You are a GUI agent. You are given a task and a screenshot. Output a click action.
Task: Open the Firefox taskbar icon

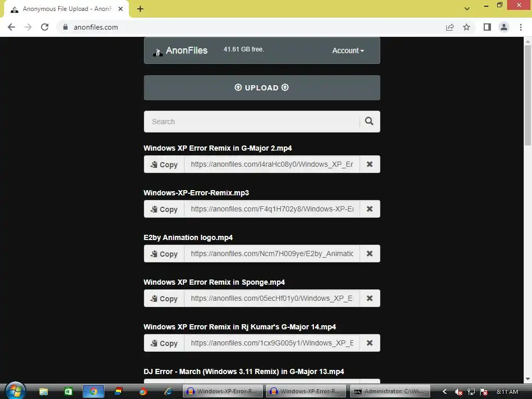coord(143,392)
